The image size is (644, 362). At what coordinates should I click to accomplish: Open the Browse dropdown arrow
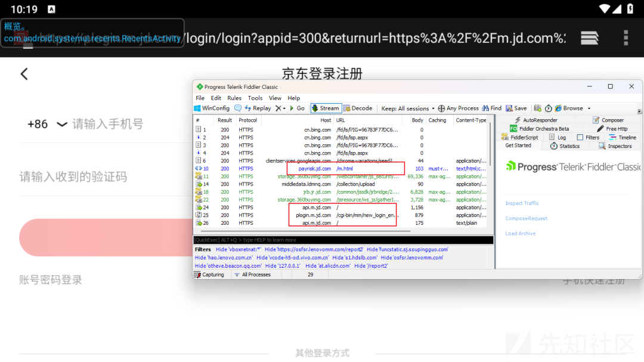pos(589,109)
